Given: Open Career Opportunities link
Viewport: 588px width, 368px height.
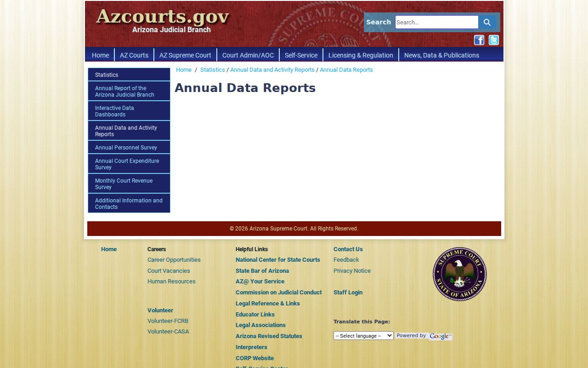Looking at the screenshot, I should 174,260.
